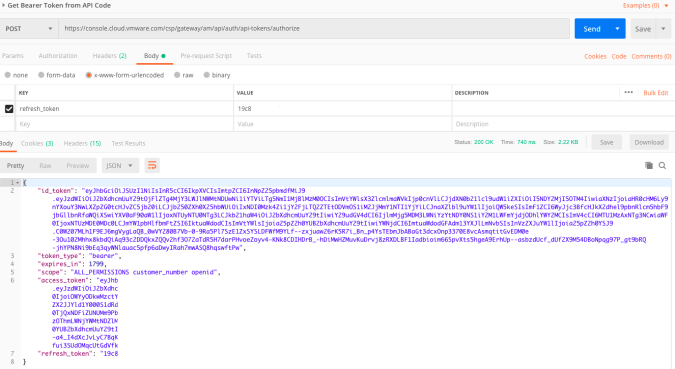Open the Cookies link
The image size is (675, 369).
595,56
